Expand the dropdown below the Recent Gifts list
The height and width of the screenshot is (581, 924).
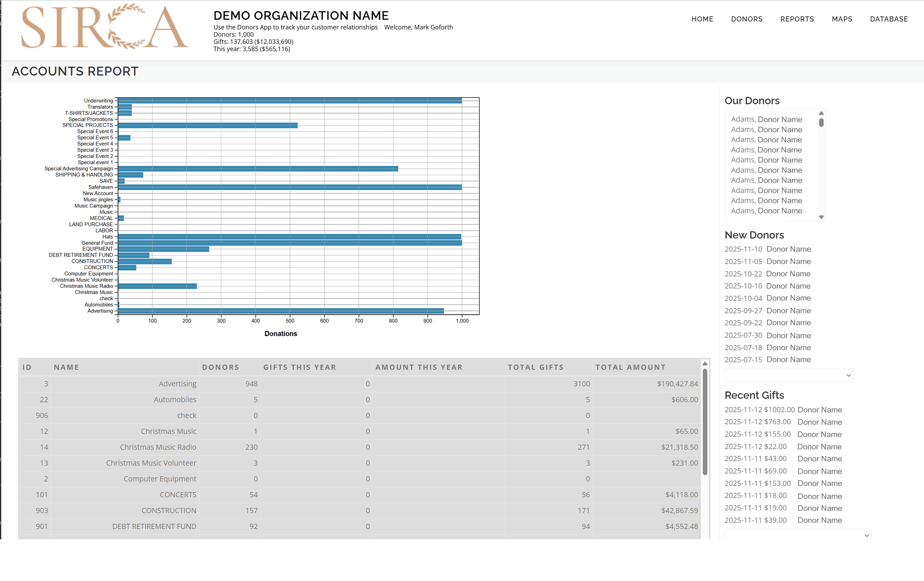click(x=797, y=535)
